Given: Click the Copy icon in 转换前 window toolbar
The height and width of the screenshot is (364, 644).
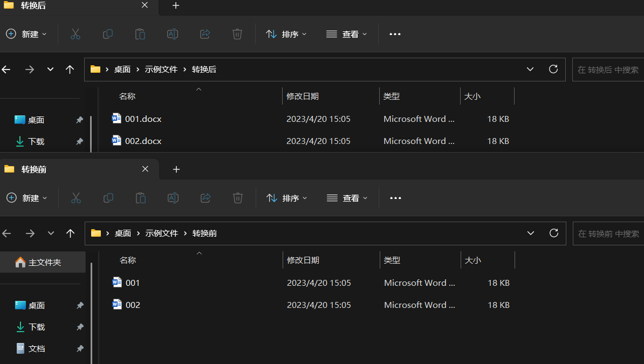Looking at the screenshot, I should [x=108, y=198].
